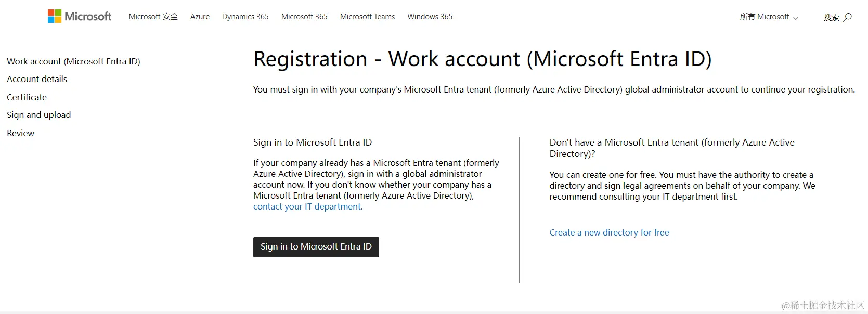This screenshot has height=314, width=868.
Task: Click the Registration page heading
Action: (482, 59)
